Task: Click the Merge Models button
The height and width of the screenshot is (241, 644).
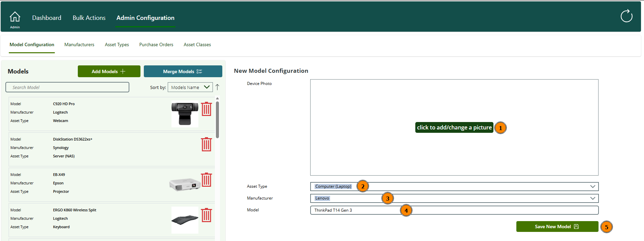Action: pyautogui.click(x=183, y=71)
